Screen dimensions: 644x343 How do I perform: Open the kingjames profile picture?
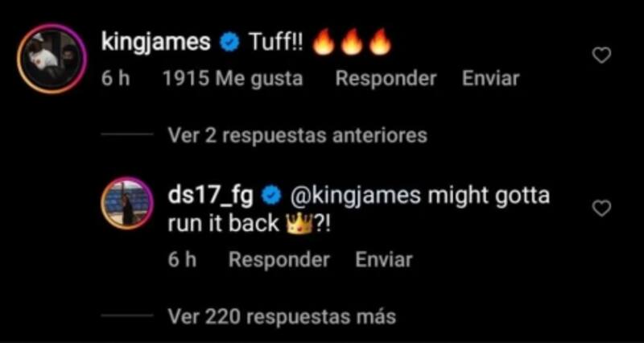click(52, 58)
